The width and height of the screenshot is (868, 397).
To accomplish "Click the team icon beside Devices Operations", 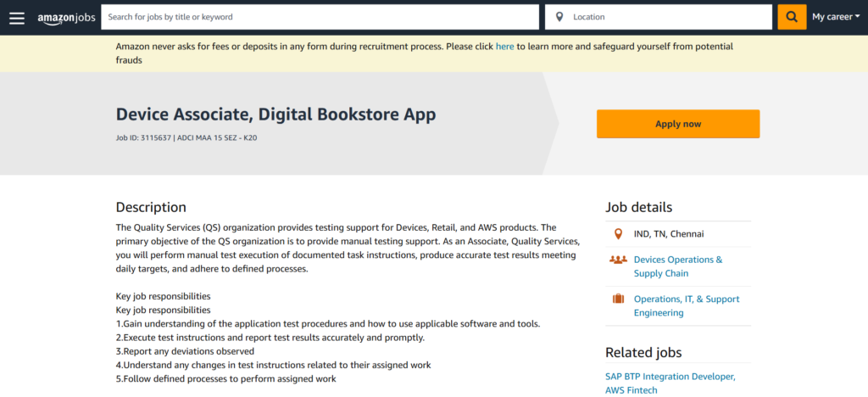I will (x=618, y=260).
